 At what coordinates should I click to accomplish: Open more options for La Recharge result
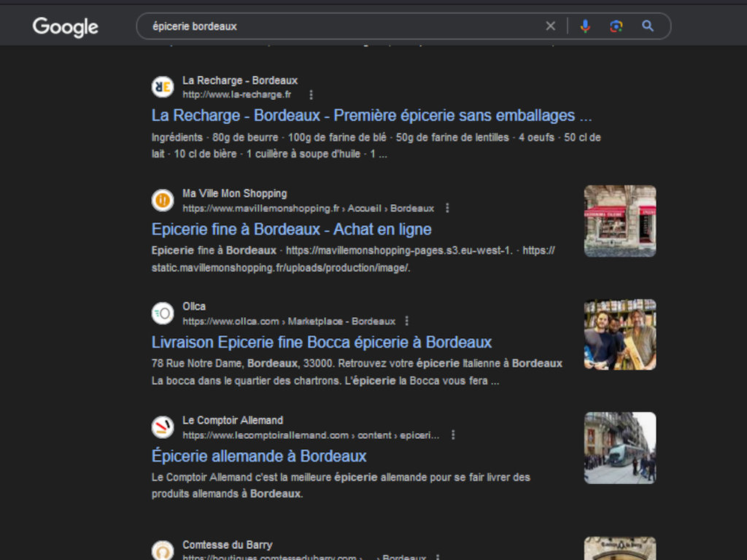(311, 95)
